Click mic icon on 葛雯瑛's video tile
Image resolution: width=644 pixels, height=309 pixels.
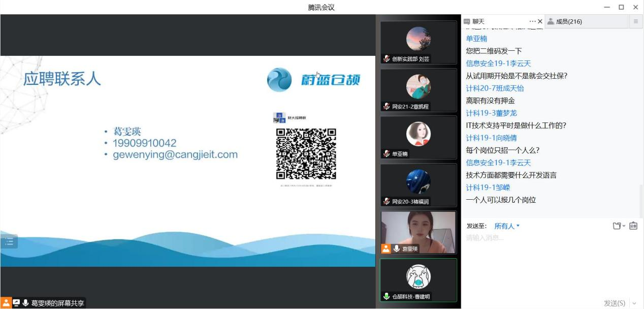396,249
